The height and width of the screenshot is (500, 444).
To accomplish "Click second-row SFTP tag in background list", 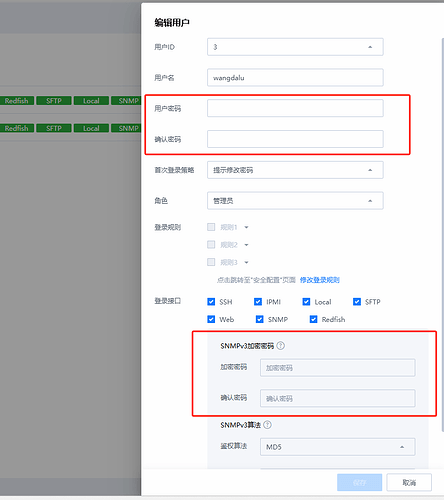I will point(54,128).
